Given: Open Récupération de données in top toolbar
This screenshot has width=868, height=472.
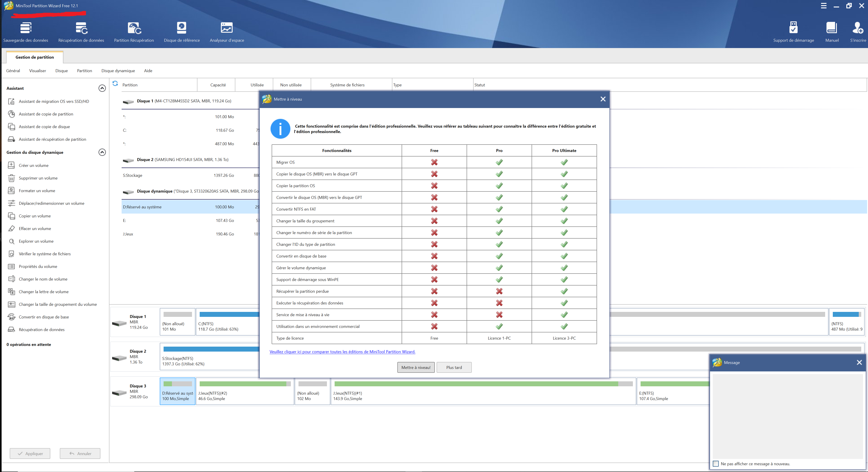Looking at the screenshot, I should coord(81,32).
